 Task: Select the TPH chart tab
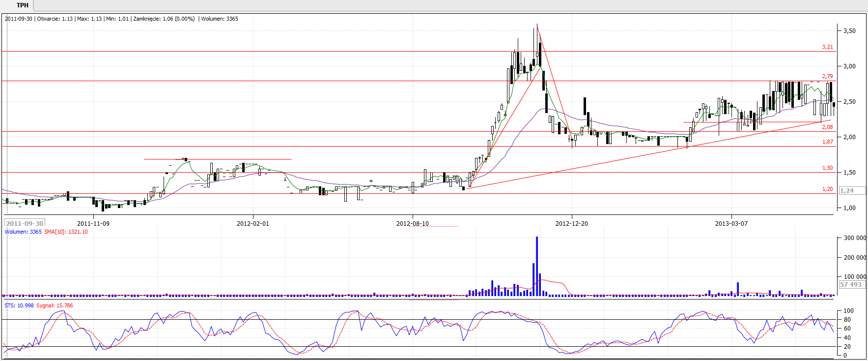pos(22,5)
